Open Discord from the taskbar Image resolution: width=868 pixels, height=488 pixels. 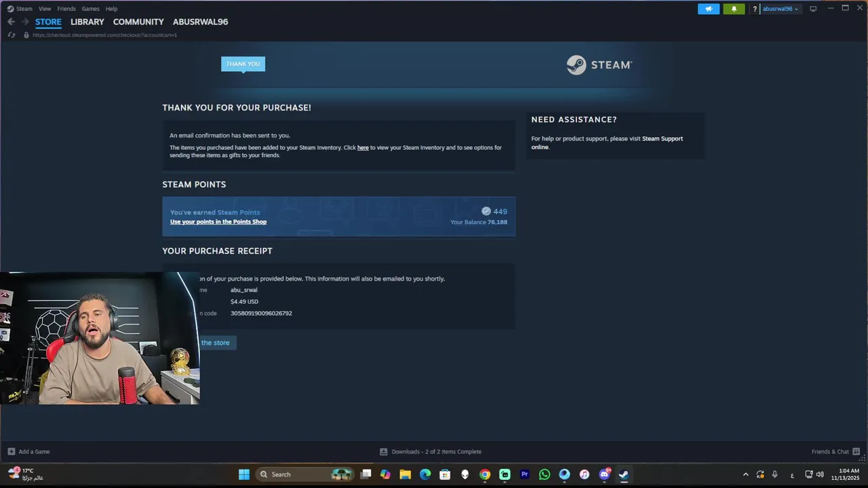click(604, 474)
